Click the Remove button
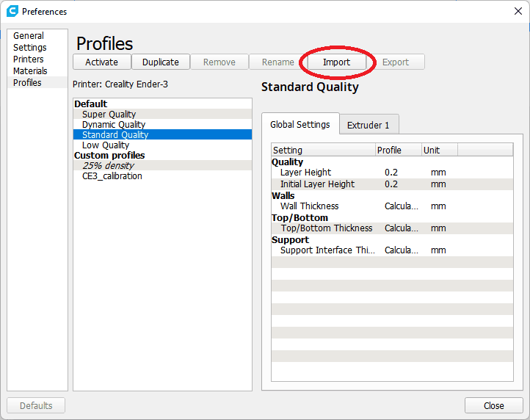530x420 pixels. click(x=219, y=62)
